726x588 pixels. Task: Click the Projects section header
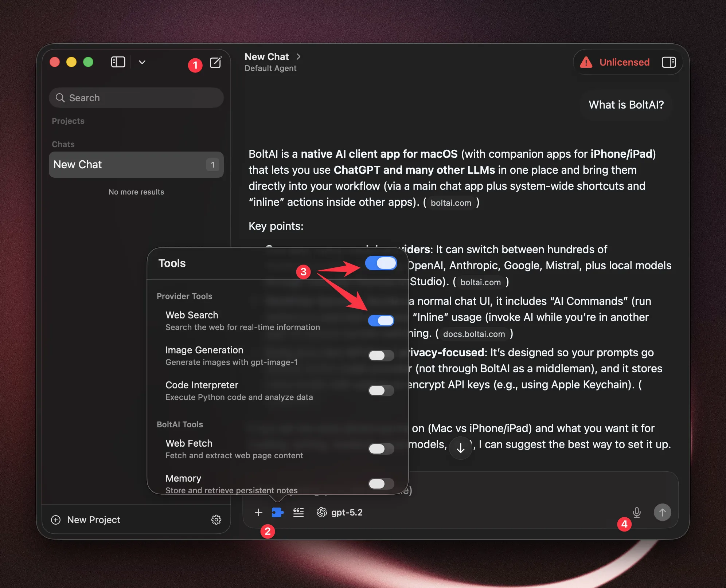point(68,121)
